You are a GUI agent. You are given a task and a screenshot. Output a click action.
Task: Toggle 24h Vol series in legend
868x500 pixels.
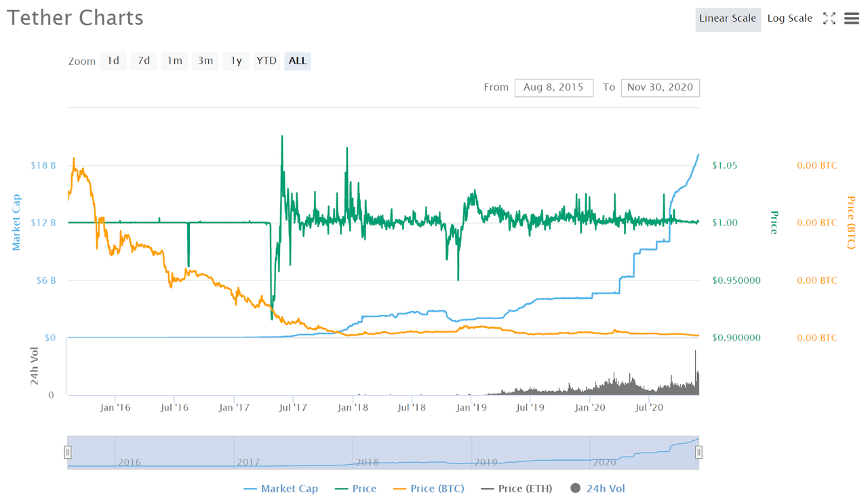(x=597, y=488)
